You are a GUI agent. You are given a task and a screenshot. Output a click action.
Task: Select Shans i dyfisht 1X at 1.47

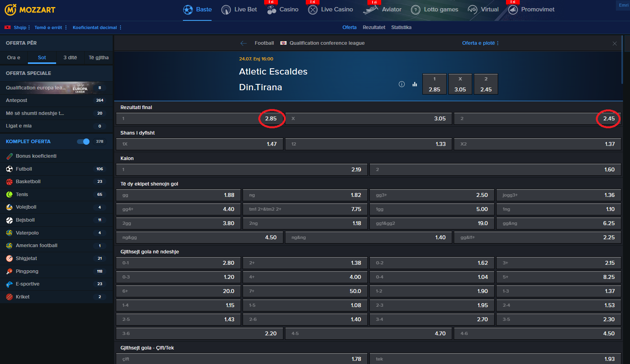click(199, 144)
